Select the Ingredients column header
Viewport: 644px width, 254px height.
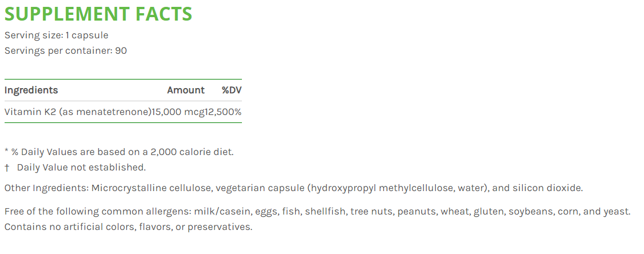[31, 90]
